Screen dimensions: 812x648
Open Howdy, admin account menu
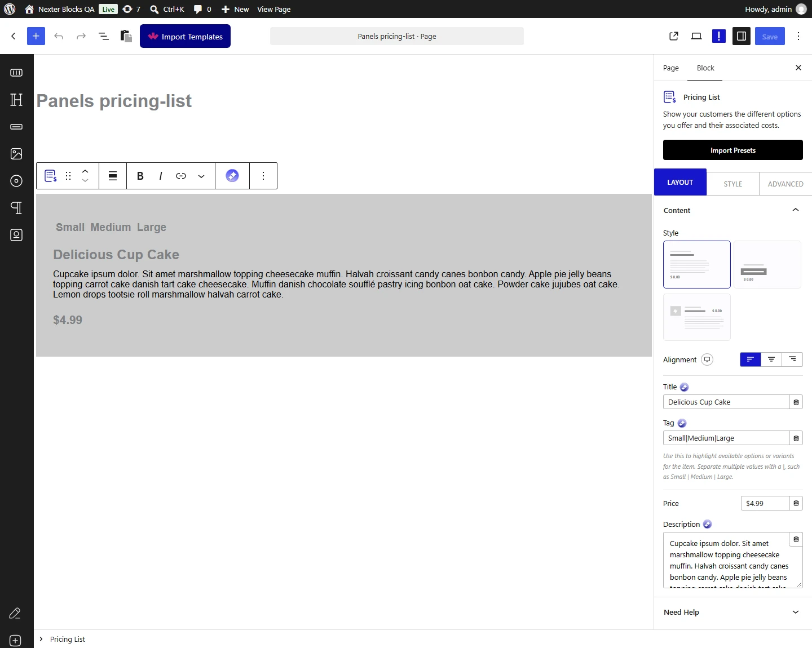click(775, 9)
